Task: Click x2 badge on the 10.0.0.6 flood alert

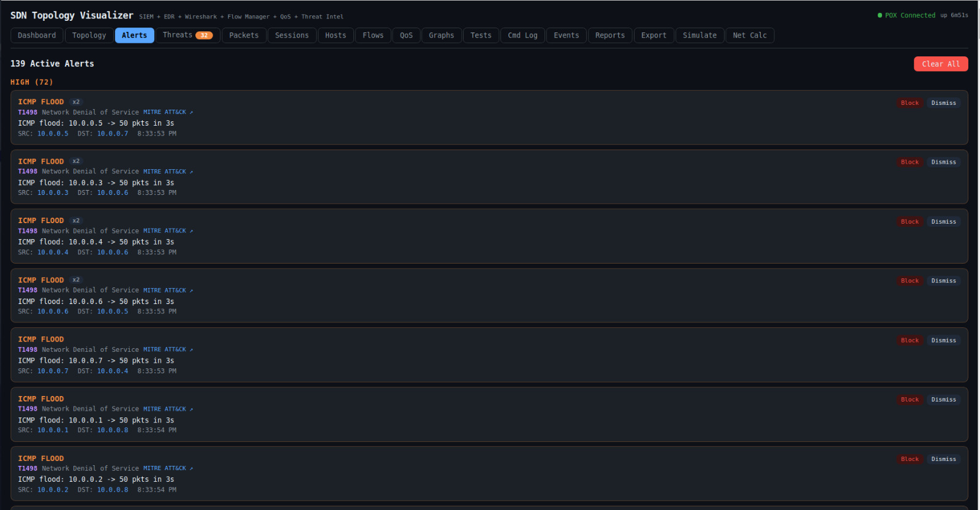Action: (x=76, y=280)
